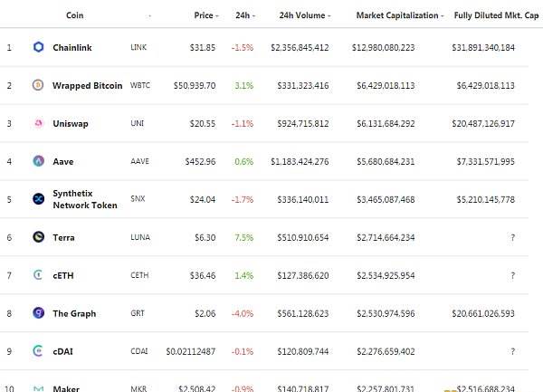543x392 pixels.
Task: Click the GRT ticker symbol
Action: pyautogui.click(x=138, y=313)
